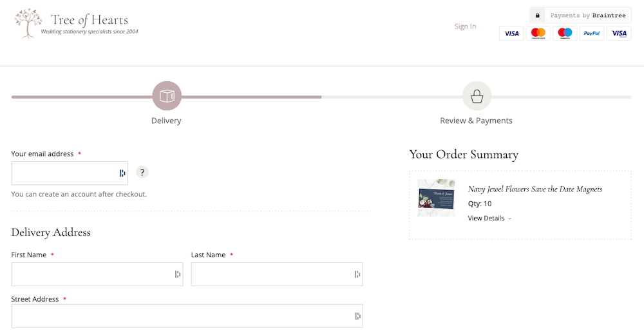
Task: Open Navy Jewel Flowers Save the Date Magnets
Action: 535,189
